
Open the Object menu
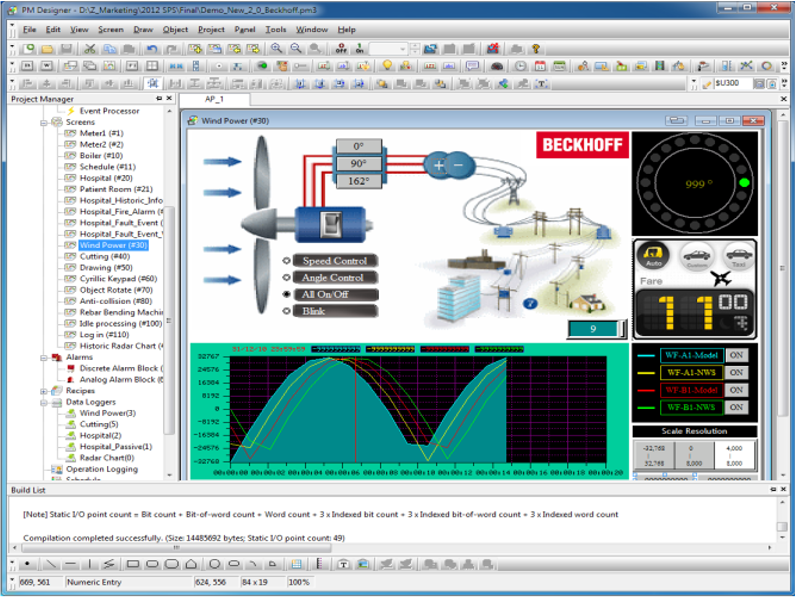(175, 30)
